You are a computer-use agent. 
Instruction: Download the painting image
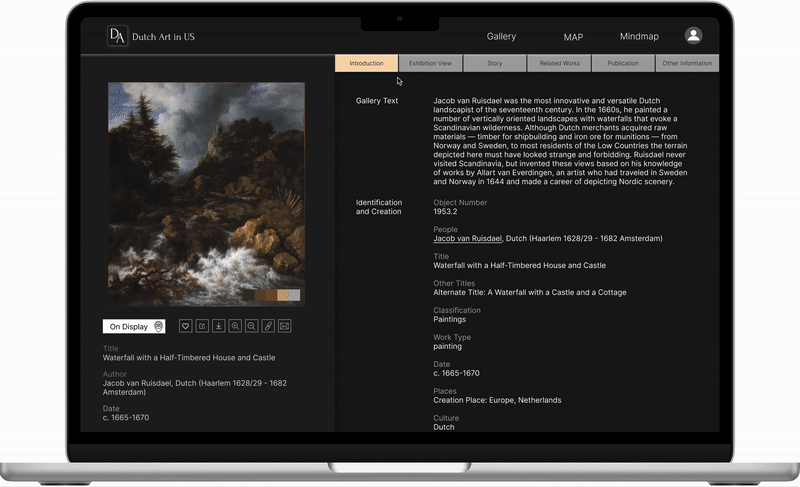pyautogui.click(x=218, y=326)
